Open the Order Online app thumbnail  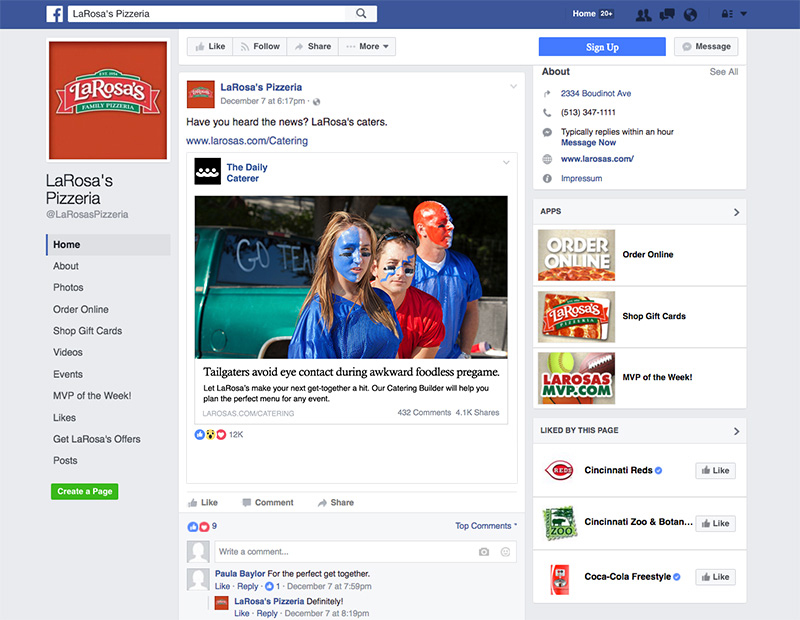coord(577,255)
